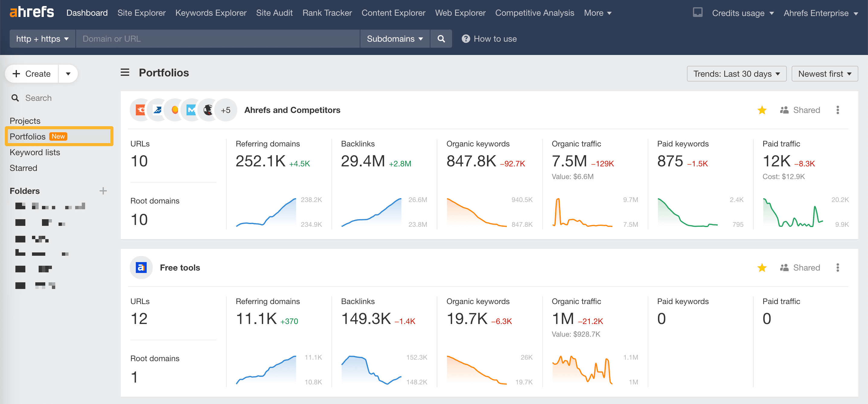Unstar the Ahrefs and Competitors portfolio

pos(762,110)
